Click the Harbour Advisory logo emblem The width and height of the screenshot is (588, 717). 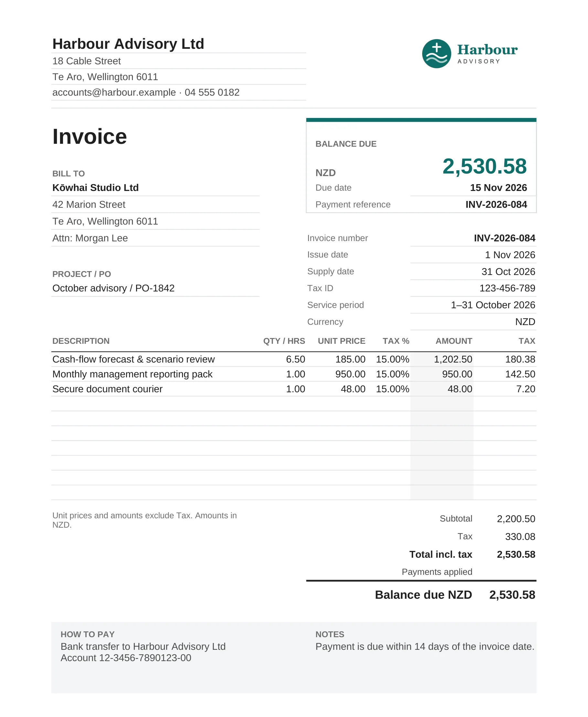[436, 54]
